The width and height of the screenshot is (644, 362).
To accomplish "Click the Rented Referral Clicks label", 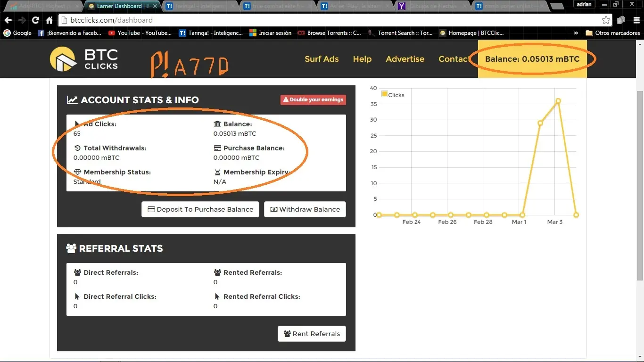I will (262, 296).
